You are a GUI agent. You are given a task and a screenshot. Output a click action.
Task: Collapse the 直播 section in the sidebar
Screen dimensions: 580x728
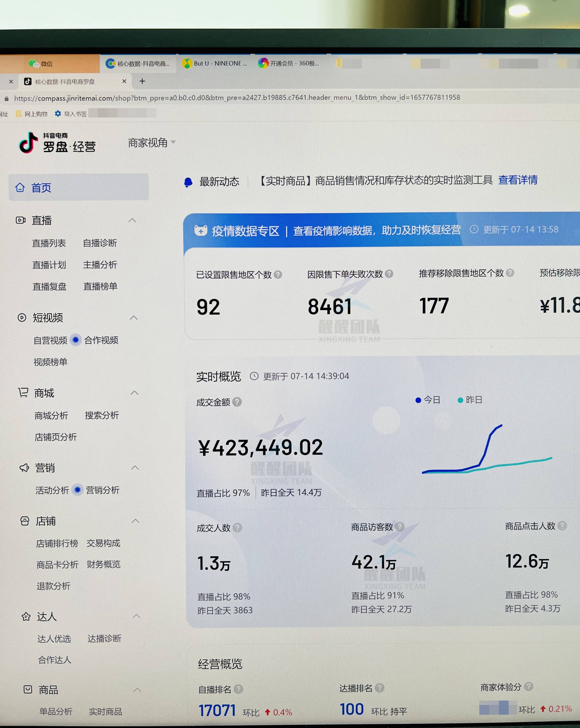click(x=132, y=220)
